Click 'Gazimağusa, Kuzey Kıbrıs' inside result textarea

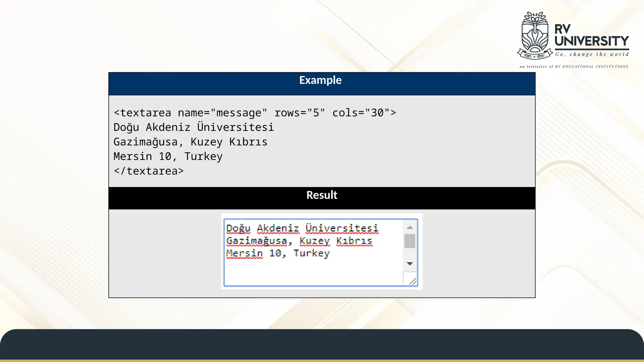coord(299,241)
